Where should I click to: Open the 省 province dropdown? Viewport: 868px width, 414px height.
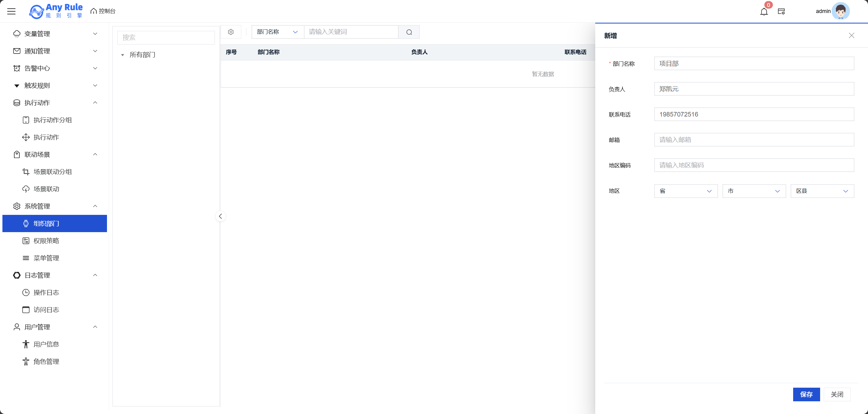coord(686,191)
